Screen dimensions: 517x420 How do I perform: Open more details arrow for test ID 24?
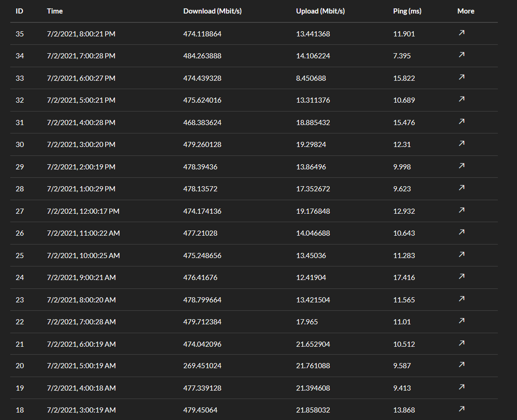[x=461, y=276]
